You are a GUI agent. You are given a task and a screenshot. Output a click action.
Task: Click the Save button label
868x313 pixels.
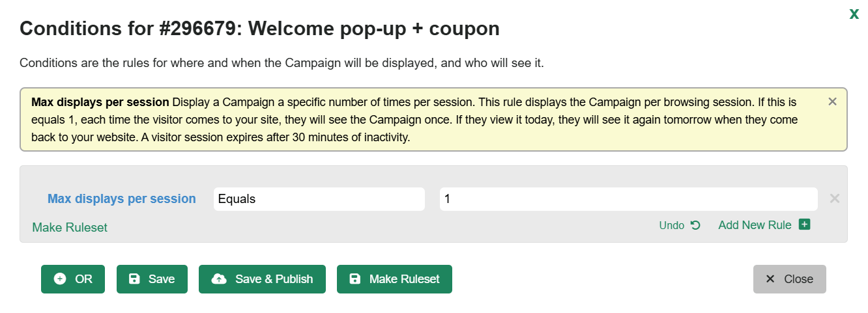pyautogui.click(x=162, y=279)
